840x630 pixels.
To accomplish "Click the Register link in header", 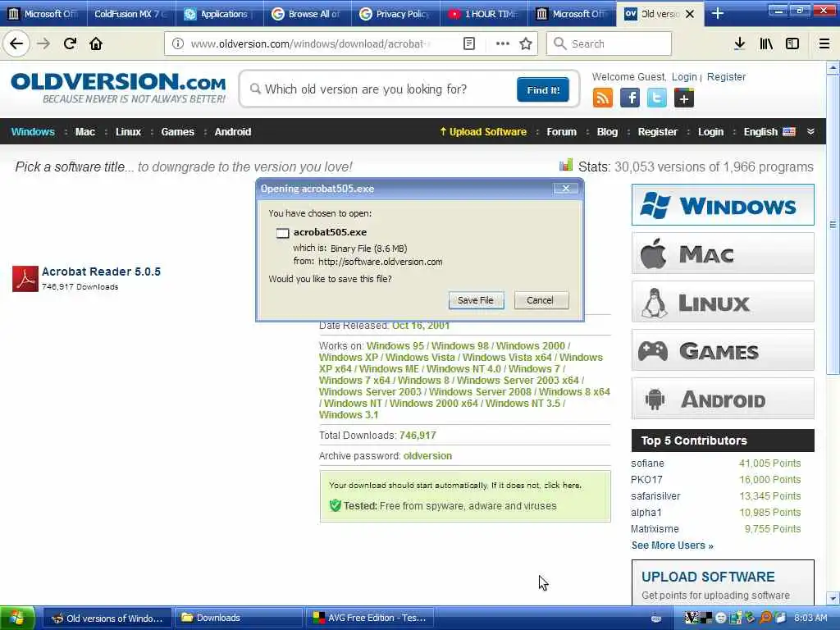I will 726,76.
